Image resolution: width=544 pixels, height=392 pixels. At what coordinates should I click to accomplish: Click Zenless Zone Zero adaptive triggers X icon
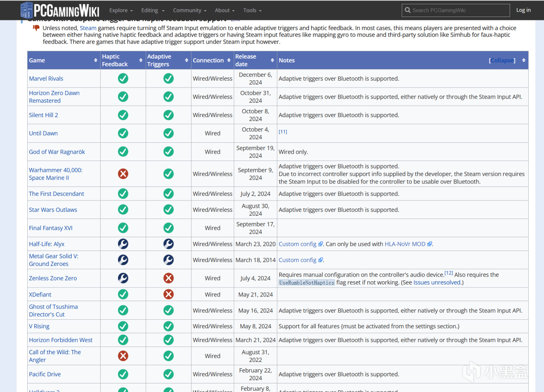[169, 278]
